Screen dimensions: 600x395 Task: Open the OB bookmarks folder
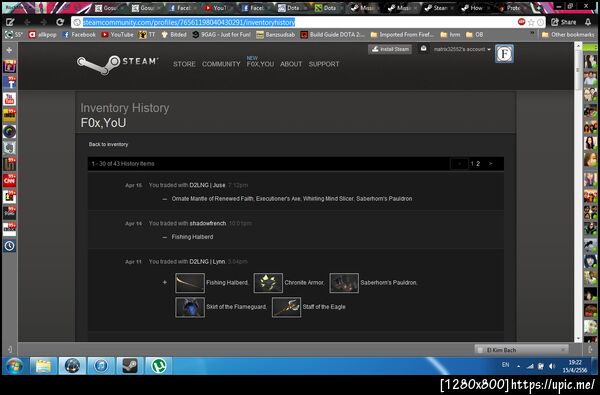(x=474, y=34)
